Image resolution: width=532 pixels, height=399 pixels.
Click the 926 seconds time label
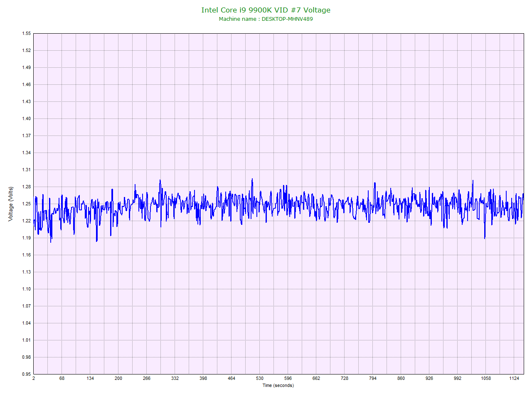pos(429,378)
